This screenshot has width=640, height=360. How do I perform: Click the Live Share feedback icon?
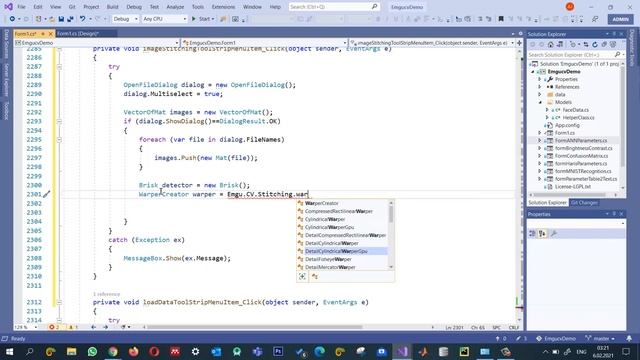(x=595, y=19)
